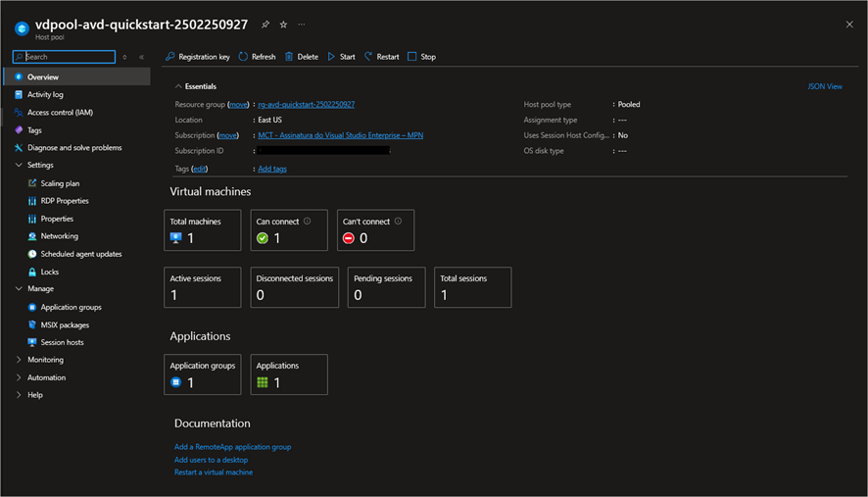Image resolution: width=868 pixels, height=497 pixels.
Task: Open the Can connect tile
Action: pos(289,230)
